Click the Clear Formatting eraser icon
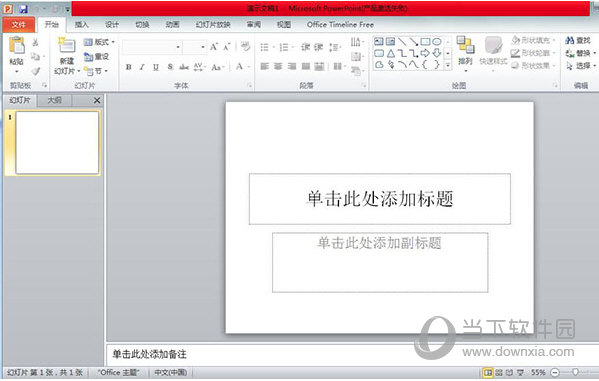 point(246,47)
